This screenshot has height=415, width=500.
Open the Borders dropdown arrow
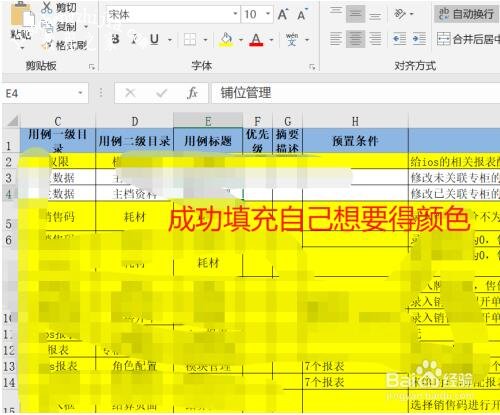(205, 40)
